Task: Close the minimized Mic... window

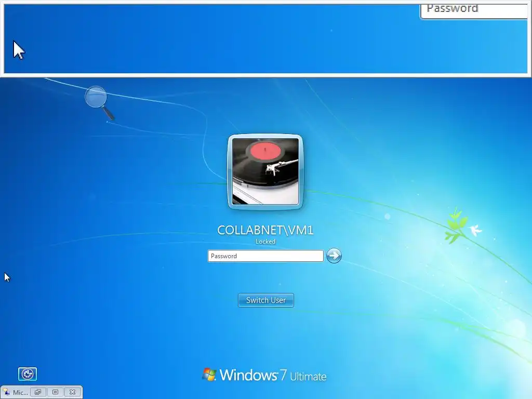Action: pos(72,392)
